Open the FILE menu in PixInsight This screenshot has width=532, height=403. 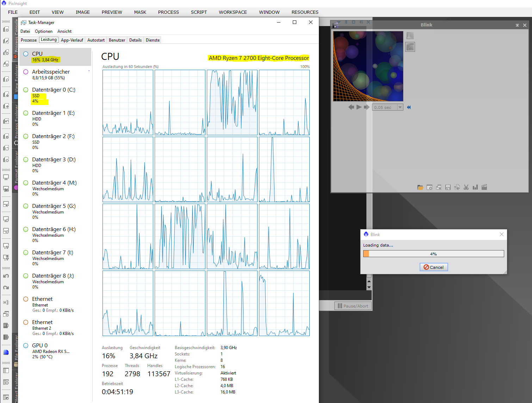pos(13,12)
